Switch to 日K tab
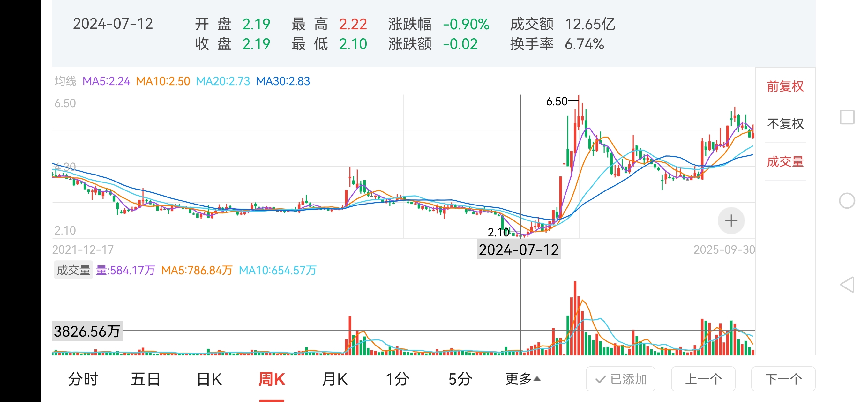868x402 pixels. click(209, 379)
